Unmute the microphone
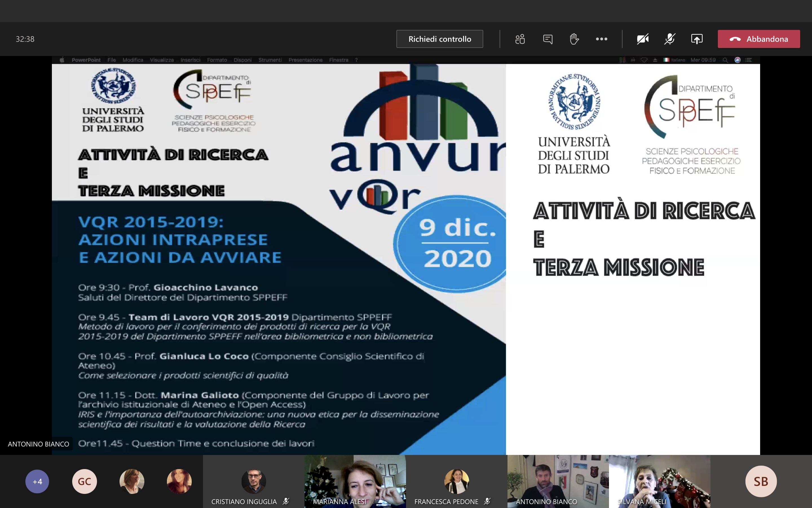The image size is (812, 508). click(x=670, y=39)
